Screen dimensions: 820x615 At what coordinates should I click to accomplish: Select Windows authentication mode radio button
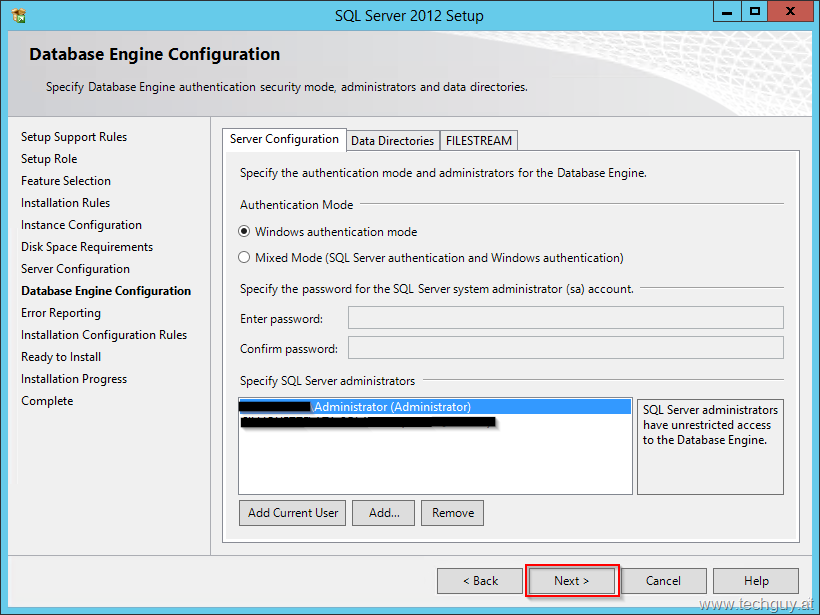244,231
